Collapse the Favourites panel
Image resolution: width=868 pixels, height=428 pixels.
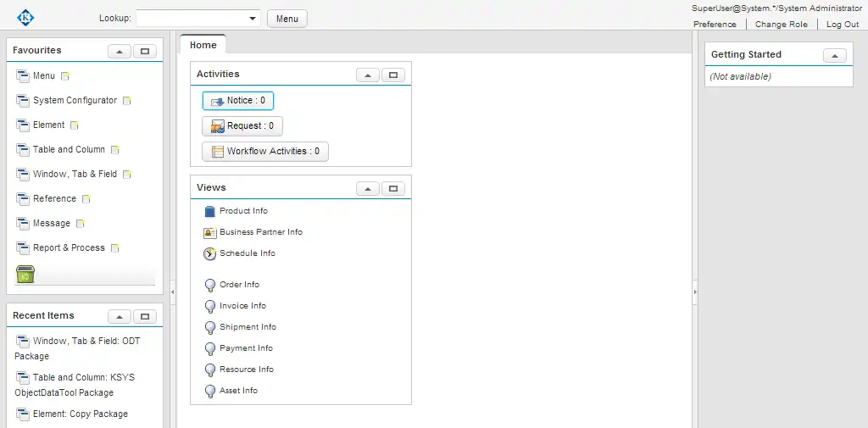tap(120, 52)
